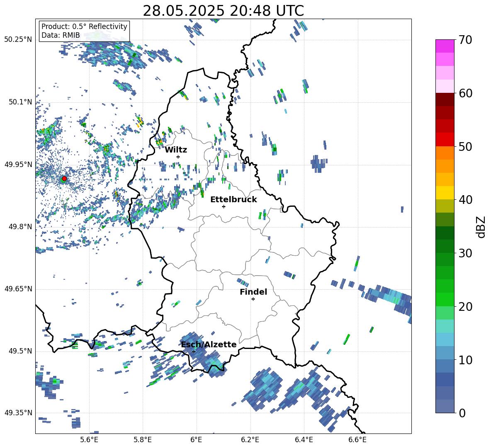The width and height of the screenshot is (491, 448).
Task: Pick the yellow swatch just above 40 dBZ
Action: click(445, 193)
